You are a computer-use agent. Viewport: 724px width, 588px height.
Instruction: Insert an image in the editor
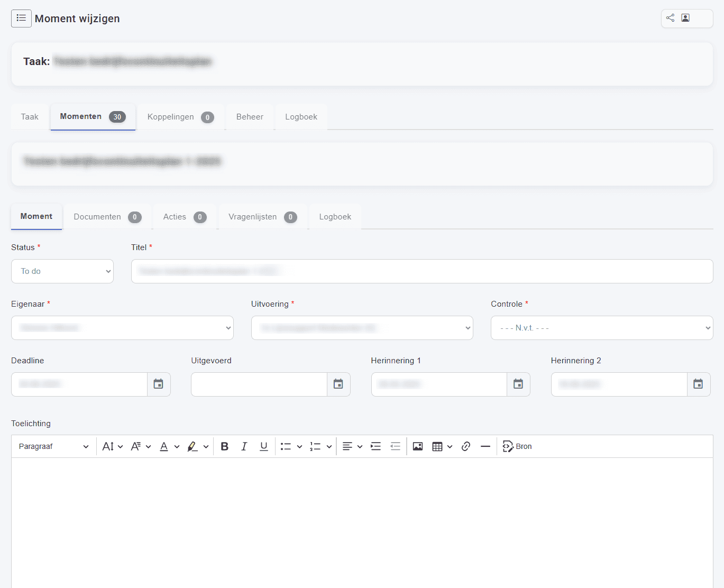pyautogui.click(x=418, y=446)
